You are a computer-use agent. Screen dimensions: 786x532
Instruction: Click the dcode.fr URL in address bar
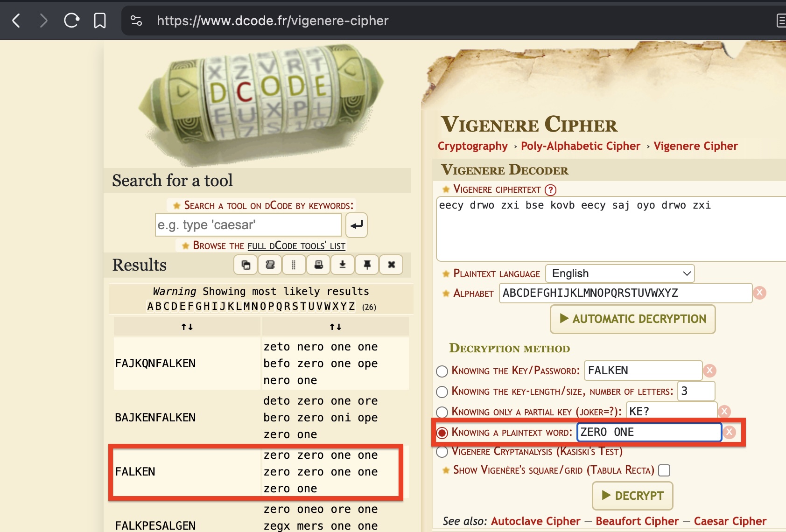coord(273,21)
